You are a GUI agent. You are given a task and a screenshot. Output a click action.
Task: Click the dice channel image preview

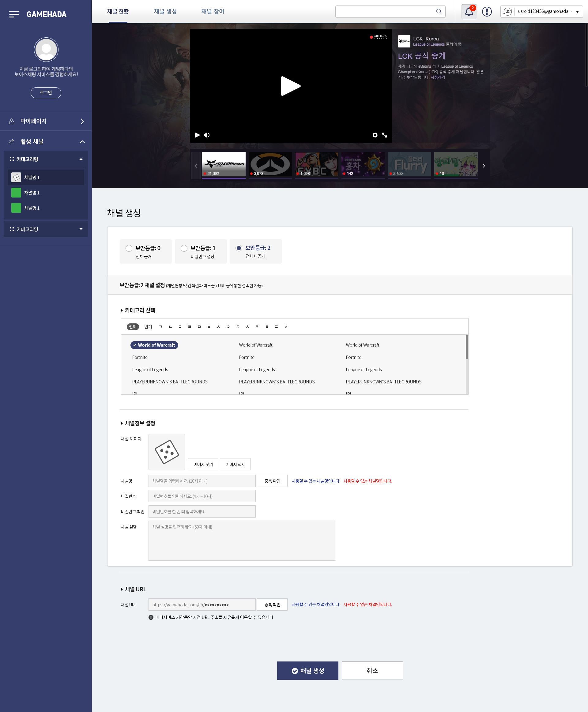(167, 452)
